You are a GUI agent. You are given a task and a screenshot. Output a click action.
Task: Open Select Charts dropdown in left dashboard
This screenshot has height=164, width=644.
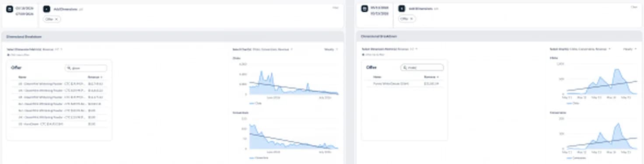coord(262,49)
